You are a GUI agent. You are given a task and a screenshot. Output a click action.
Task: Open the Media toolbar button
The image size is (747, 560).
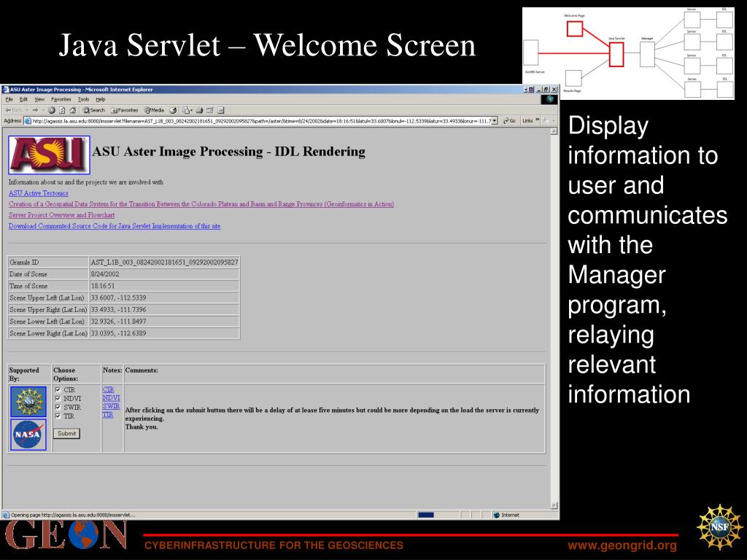[155, 110]
